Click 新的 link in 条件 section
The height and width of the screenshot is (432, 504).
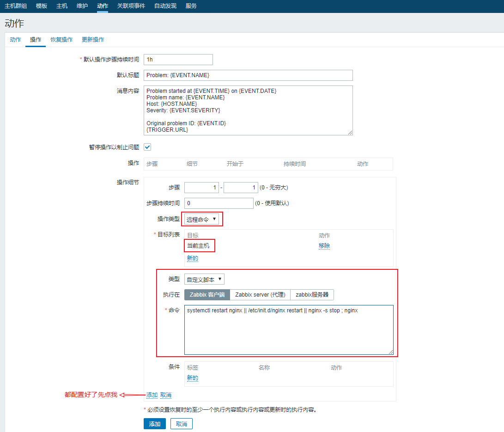tap(193, 378)
